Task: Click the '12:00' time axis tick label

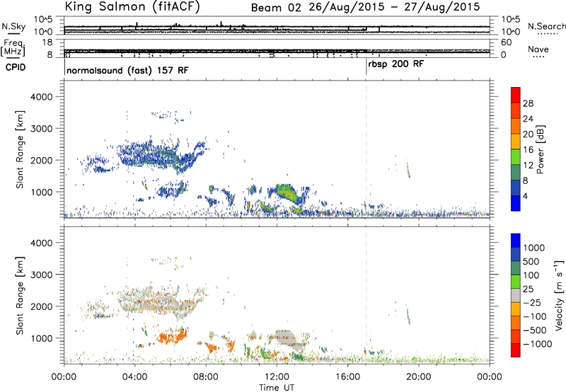Action: click(x=277, y=377)
